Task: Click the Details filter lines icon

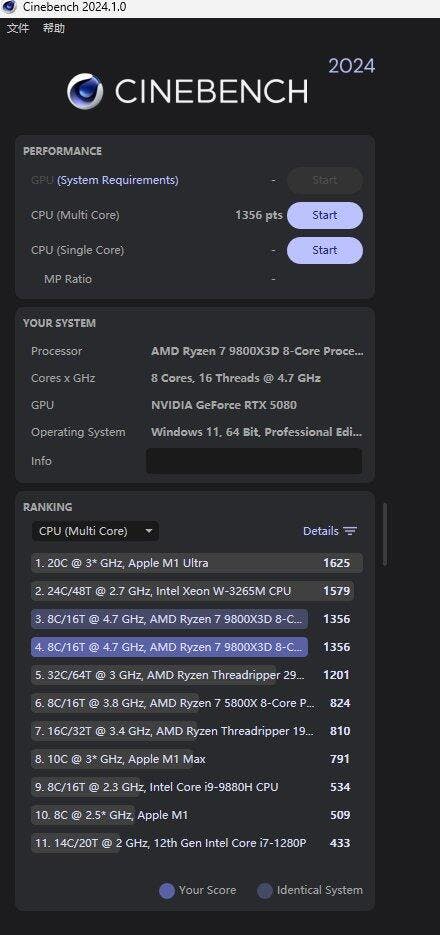Action: point(350,531)
